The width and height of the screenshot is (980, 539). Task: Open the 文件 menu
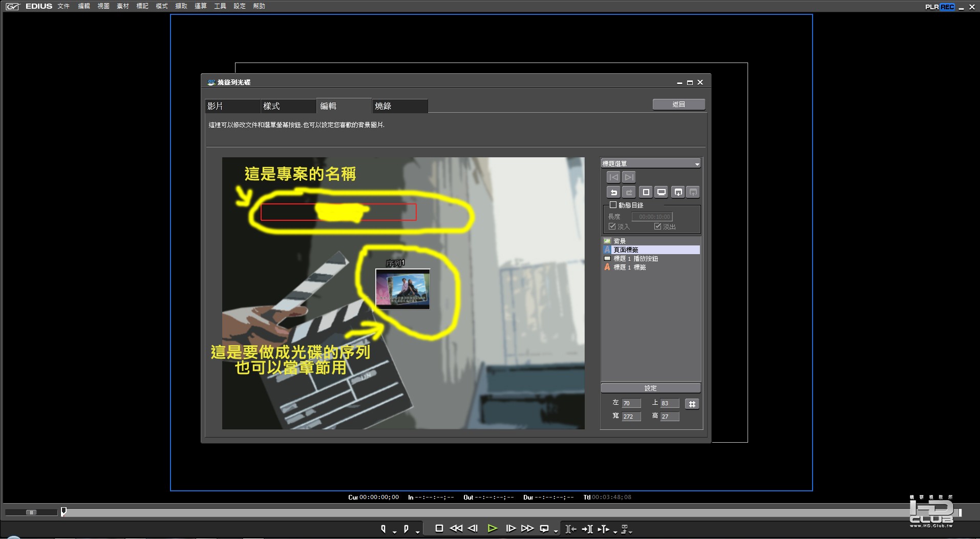(63, 6)
